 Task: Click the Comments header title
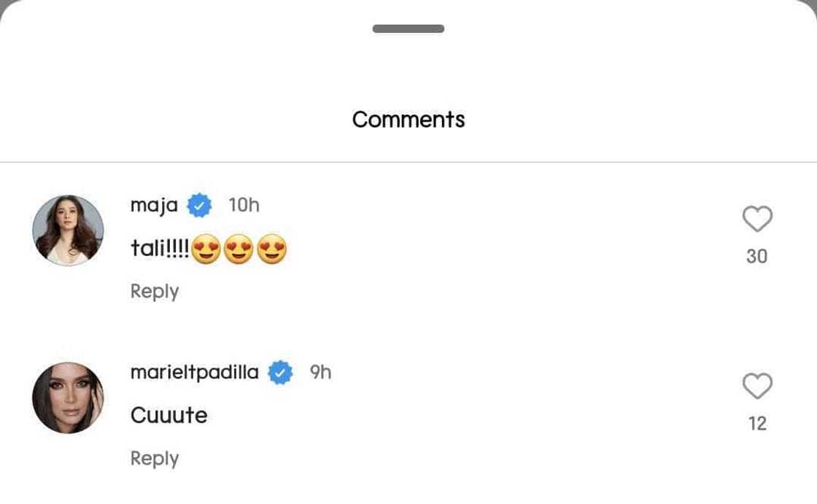[408, 119]
